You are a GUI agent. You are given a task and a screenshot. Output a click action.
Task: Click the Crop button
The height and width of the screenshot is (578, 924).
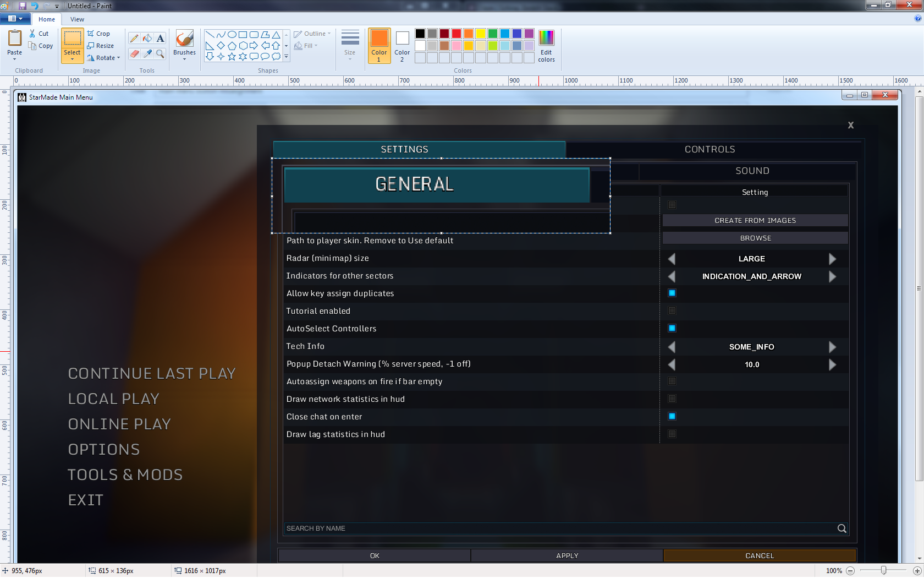99,34
